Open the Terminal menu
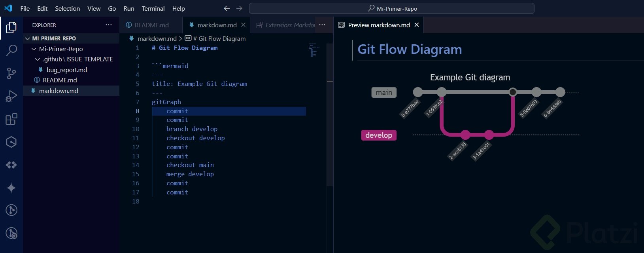This screenshot has width=644, height=253. [153, 8]
